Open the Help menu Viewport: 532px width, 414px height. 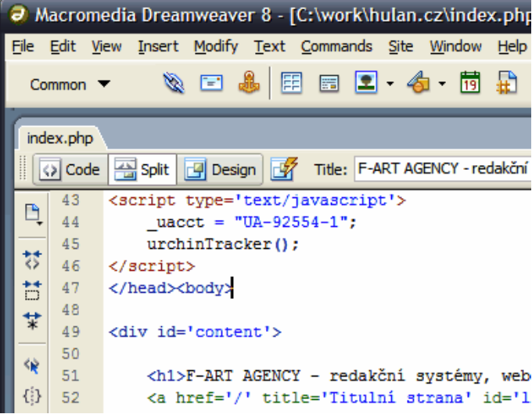tap(512, 46)
